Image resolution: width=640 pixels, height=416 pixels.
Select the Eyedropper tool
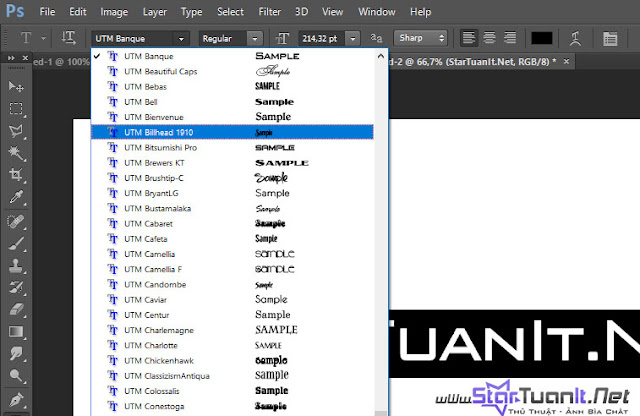(x=16, y=197)
